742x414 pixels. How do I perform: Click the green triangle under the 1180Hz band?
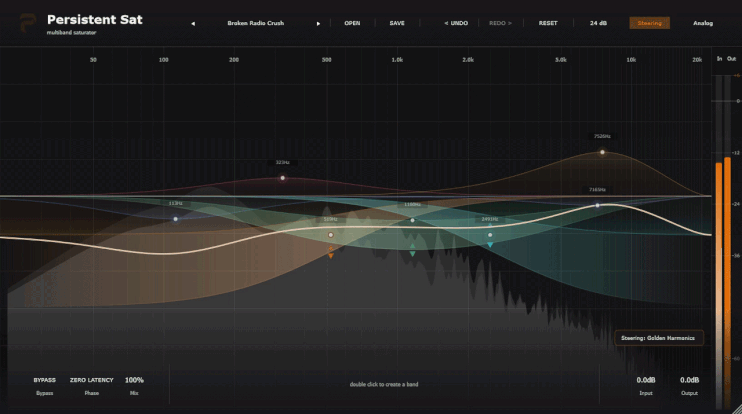(x=412, y=254)
